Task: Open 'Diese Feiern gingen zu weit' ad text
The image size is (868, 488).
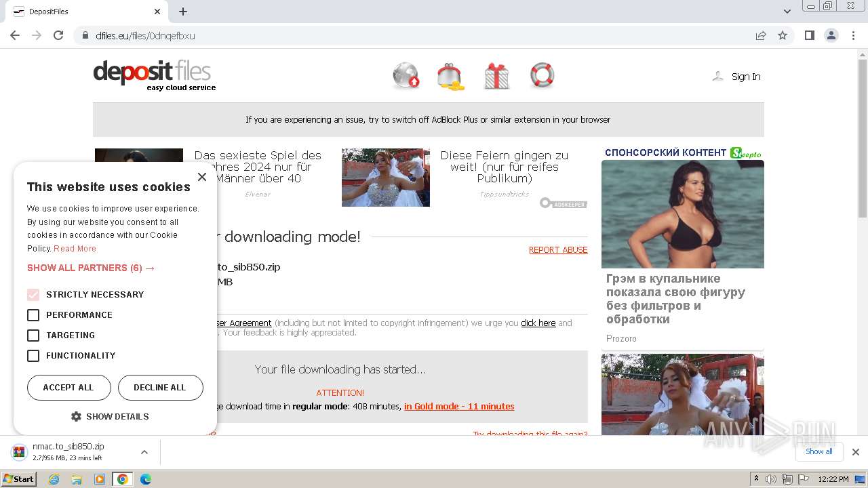Action: (x=505, y=167)
